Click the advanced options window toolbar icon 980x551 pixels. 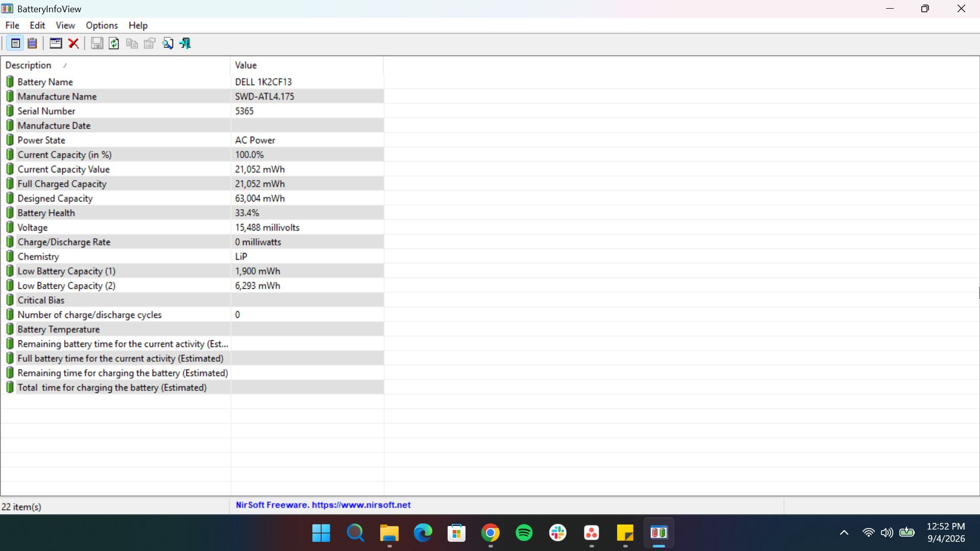pos(56,43)
